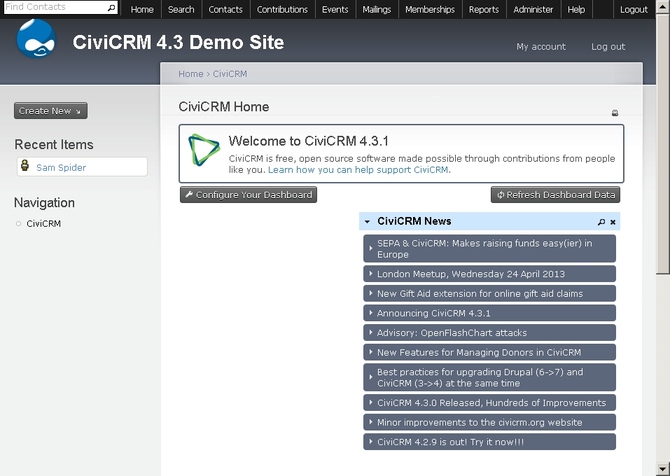Open Sam Spider recent item link
The image size is (670, 476).
pyautogui.click(x=61, y=167)
